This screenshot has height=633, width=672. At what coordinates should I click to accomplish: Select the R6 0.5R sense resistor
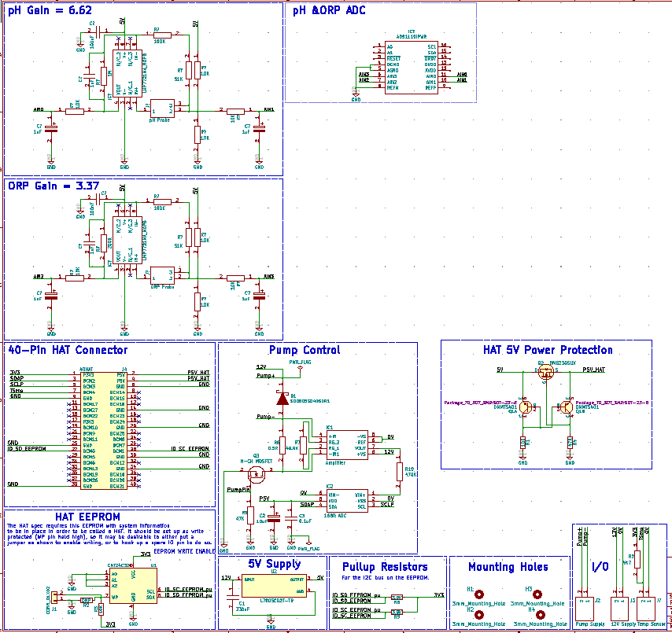click(x=282, y=445)
